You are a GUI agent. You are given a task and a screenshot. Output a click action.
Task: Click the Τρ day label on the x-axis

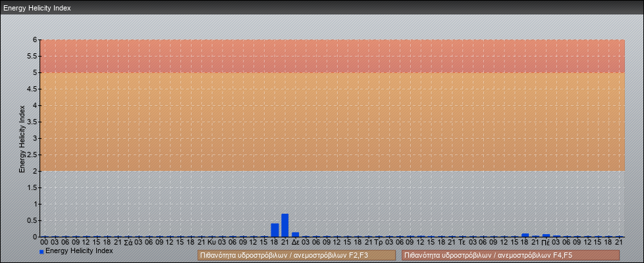[x=379, y=242]
